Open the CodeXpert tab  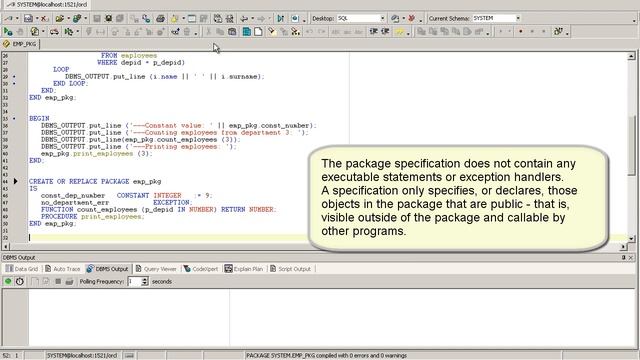[x=201, y=269]
